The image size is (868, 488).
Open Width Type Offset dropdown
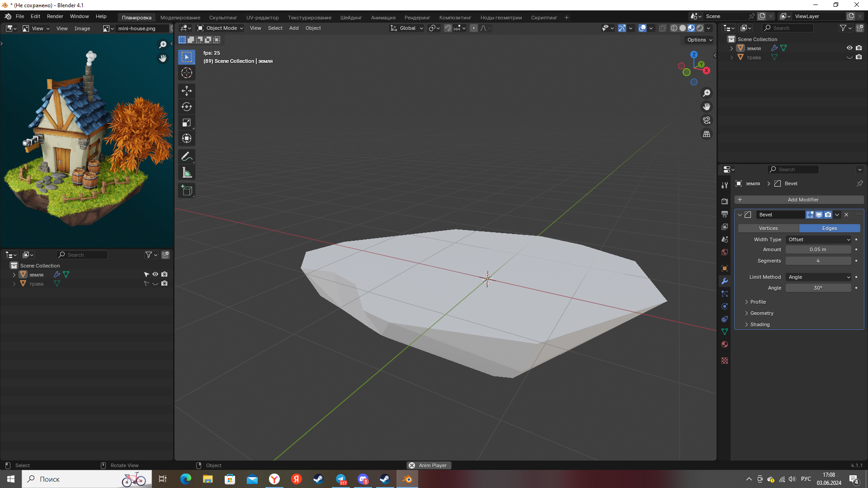point(819,239)
